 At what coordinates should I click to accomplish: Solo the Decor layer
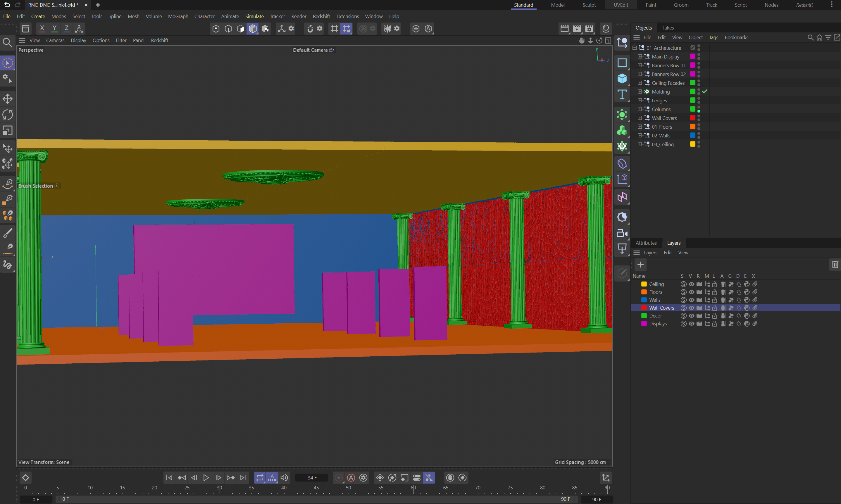pyautogui.click(x=683, y=316)
